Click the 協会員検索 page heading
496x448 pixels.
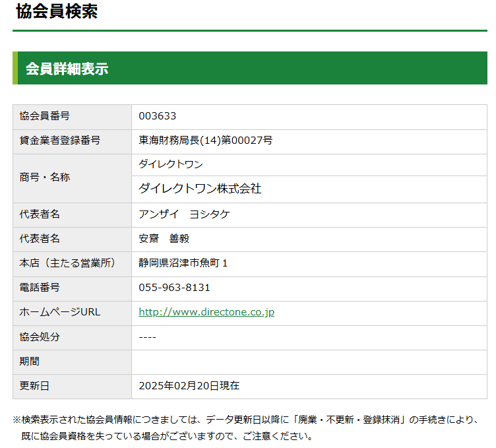click(x=57, y=11)
